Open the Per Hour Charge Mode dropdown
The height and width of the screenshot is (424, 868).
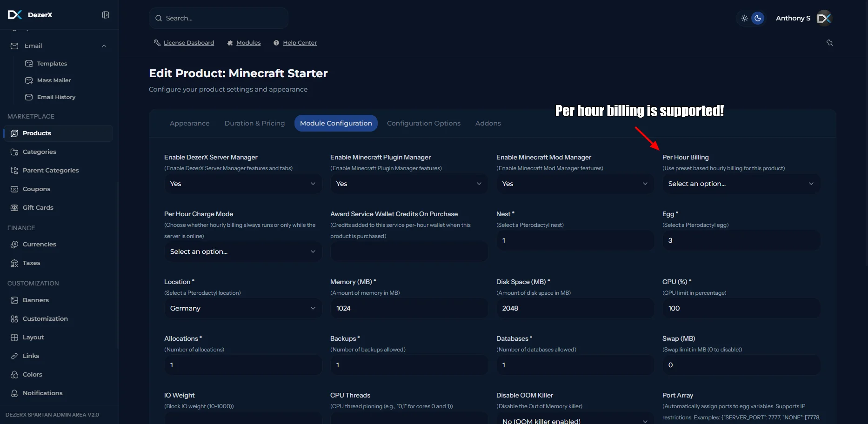[x=243, y=252]
